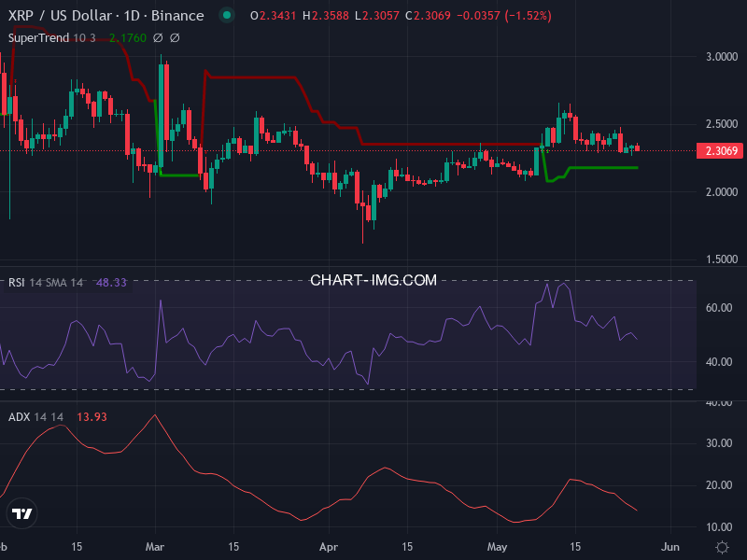
Task: Click the 2.0000 price axis label
Action: (722, 192)
